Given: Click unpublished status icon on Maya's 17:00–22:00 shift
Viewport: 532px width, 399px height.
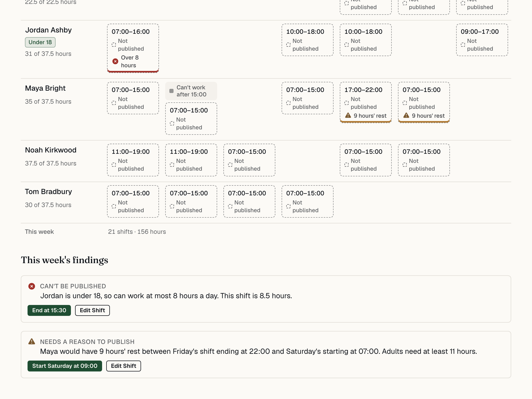Looking at the screenshot, I should pyautogui.click(x=347, y=103).
